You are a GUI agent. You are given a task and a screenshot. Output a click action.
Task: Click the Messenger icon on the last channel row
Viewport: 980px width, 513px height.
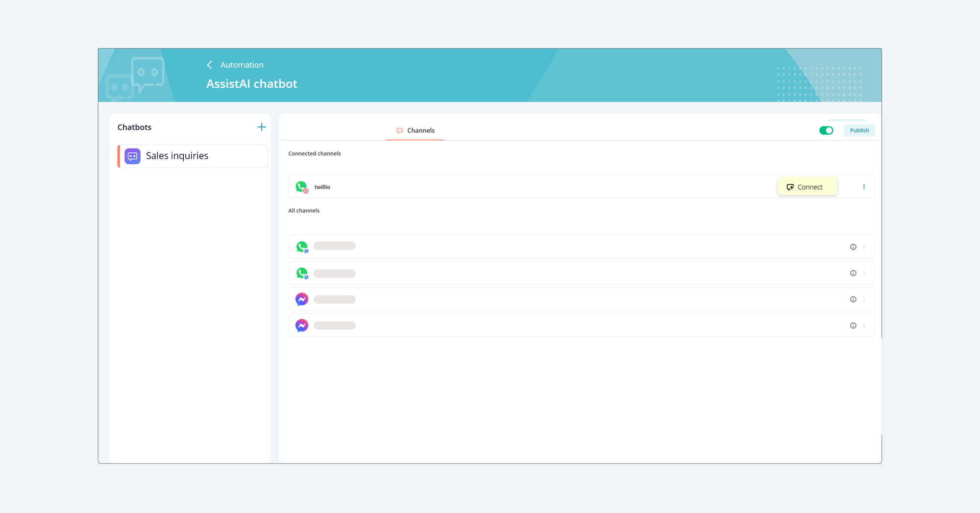tap(302, 325)
